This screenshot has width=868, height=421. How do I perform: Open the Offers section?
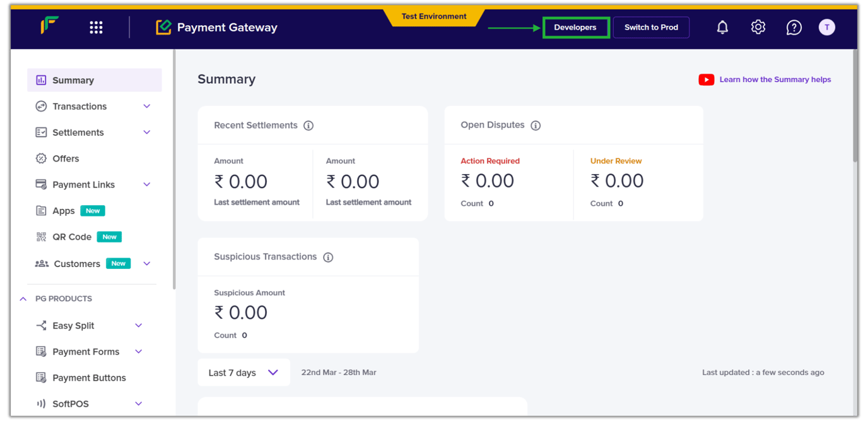66,158
